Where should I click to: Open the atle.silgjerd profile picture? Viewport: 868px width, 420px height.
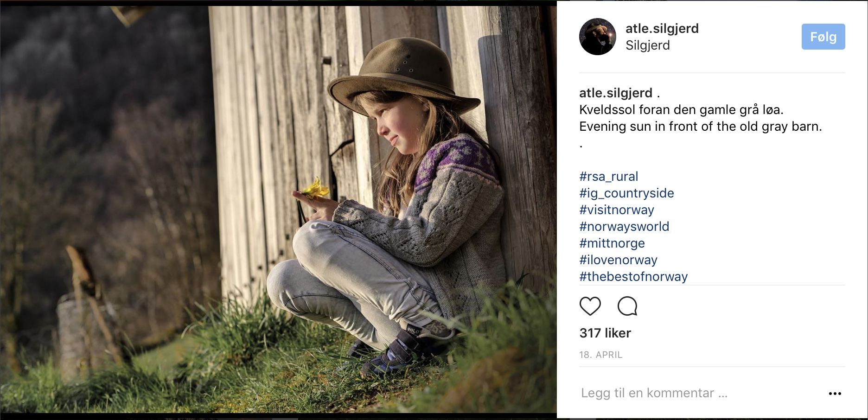[x=598, y=37]
